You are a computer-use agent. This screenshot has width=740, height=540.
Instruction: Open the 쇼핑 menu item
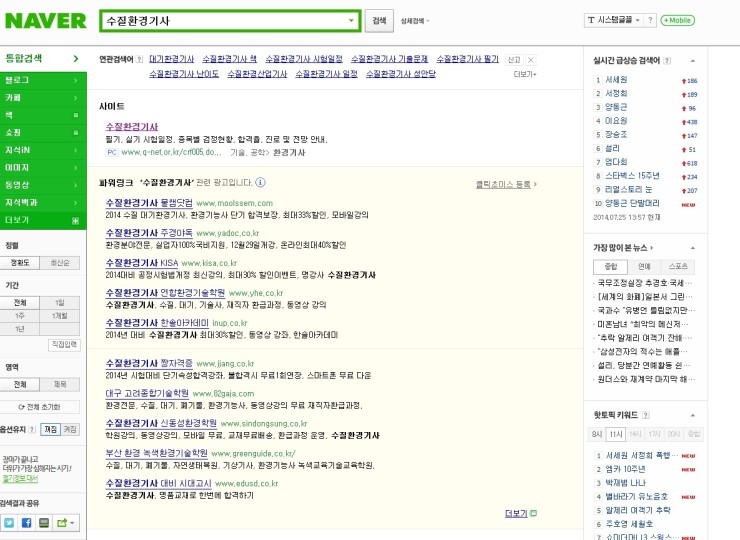pyautogui.click(x=43, y=133)
